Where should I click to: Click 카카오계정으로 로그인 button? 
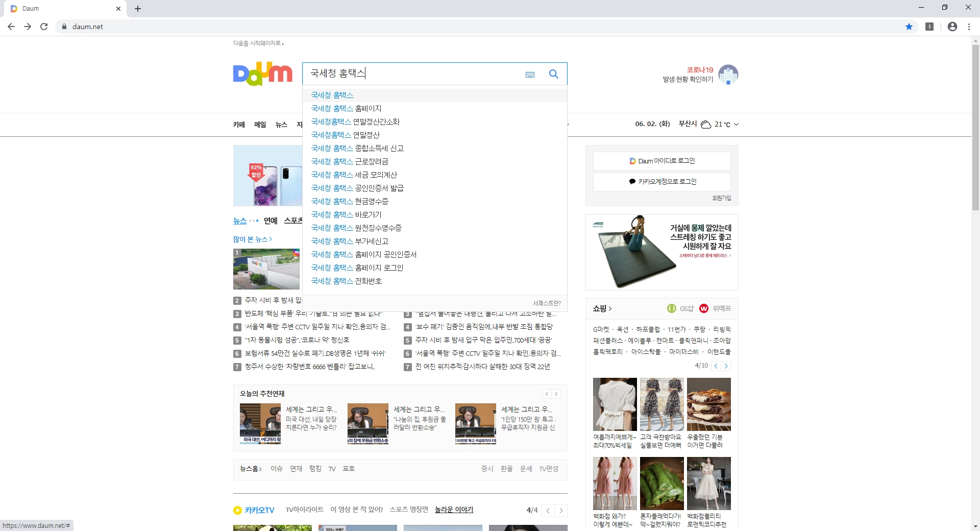[661, 182]
